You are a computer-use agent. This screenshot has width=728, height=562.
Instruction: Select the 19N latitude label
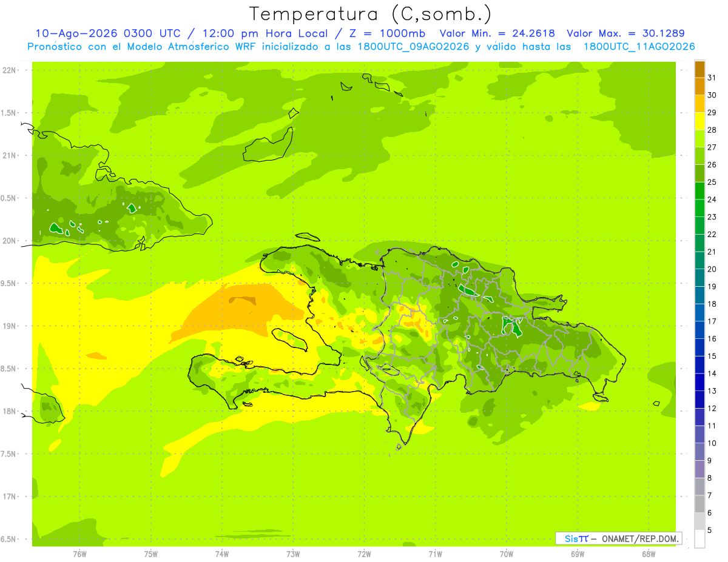[9, 326]
